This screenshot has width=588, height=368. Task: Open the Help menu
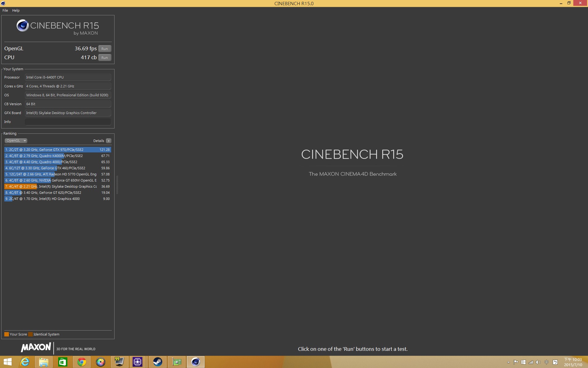click(16, 10)
